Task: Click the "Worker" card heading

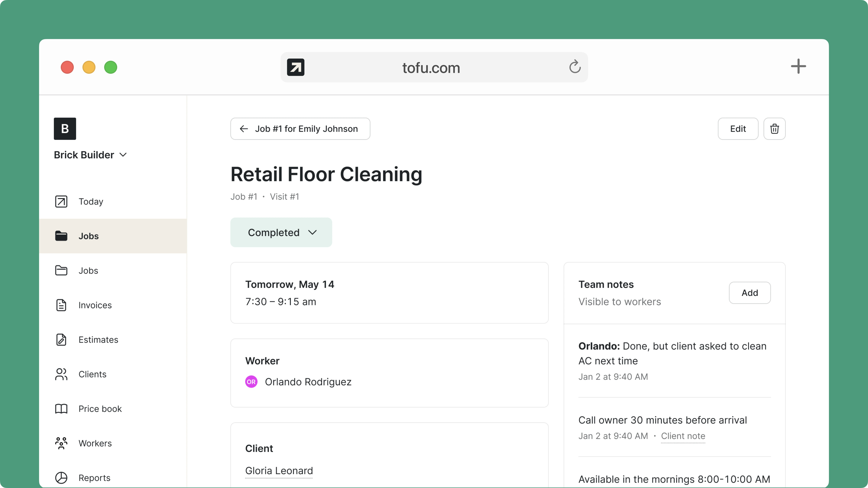Action: click(262, 361)
